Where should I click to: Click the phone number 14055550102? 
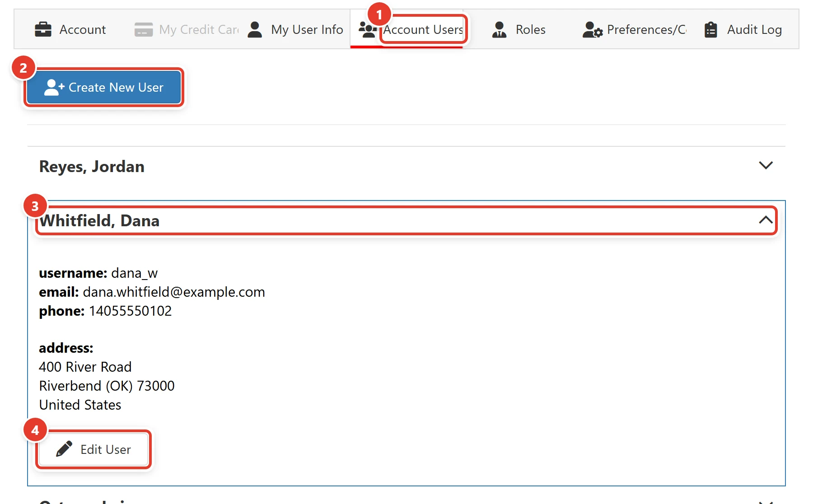click(x=130, y=311)
